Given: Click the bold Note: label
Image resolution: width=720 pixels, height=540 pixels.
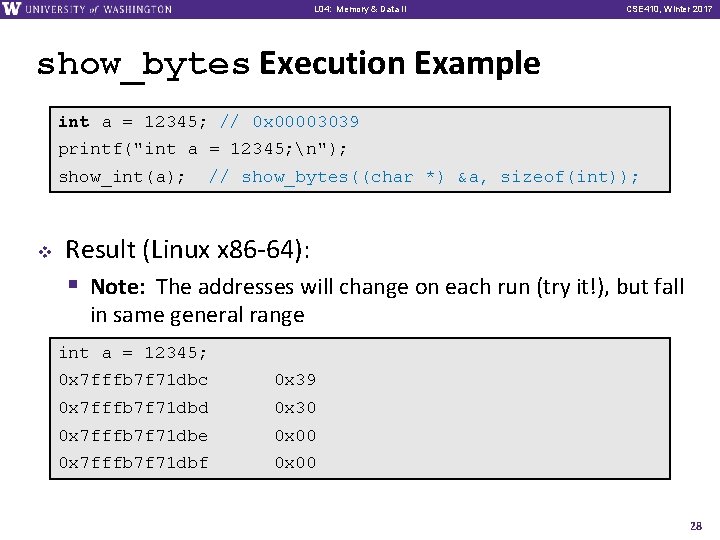Looking at the screenshot, I should point(118,287).
